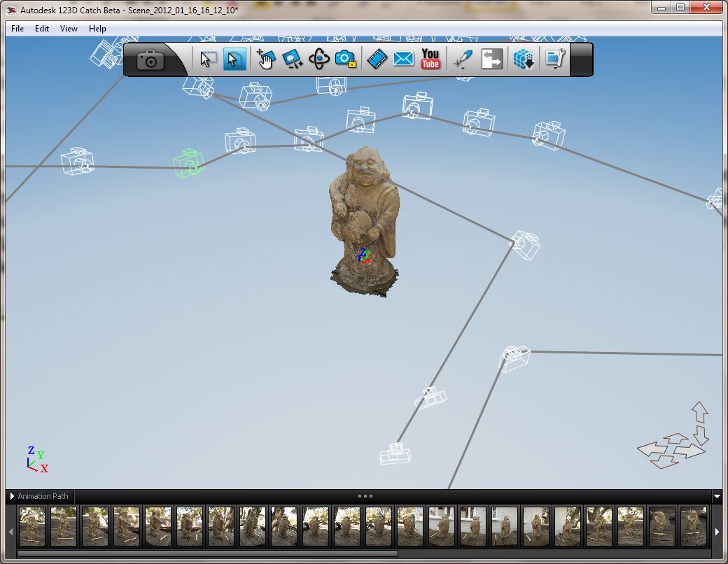The height and width of the screenshot is (564, 728).
Task: Click the navigation down arrow
Action: 700,435
